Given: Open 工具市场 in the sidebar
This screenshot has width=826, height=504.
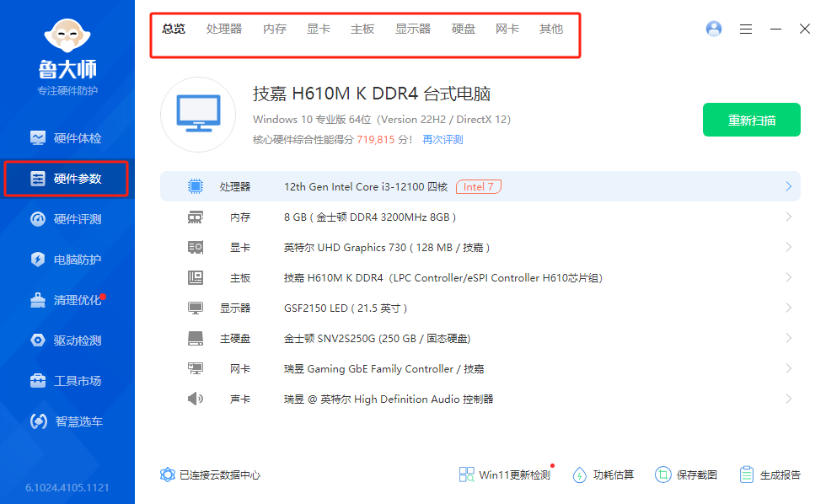Looking at the screenshot, I should point(66,381).
